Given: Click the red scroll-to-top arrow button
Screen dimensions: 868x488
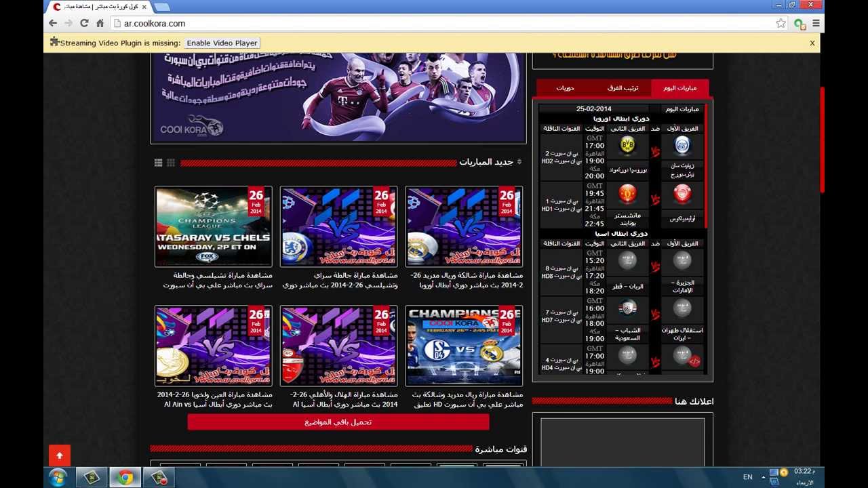Looking at the screenshot, I should pos(60,455).
